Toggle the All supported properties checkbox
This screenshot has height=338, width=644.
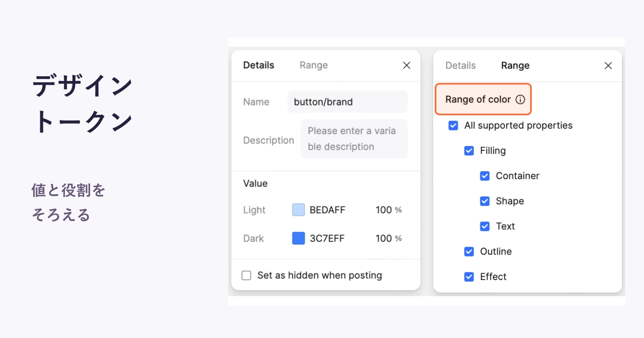(x=453, y=126)
